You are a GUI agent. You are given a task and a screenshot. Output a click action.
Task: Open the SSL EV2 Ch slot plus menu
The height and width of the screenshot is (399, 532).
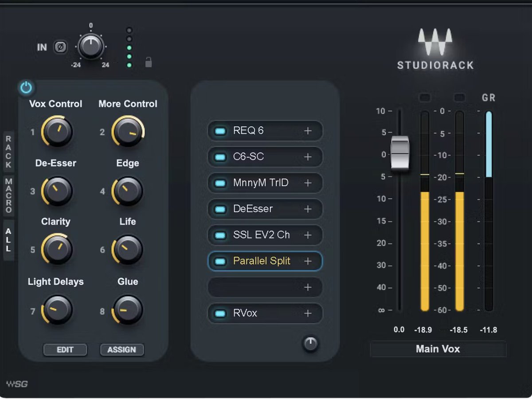coord(308,235)
